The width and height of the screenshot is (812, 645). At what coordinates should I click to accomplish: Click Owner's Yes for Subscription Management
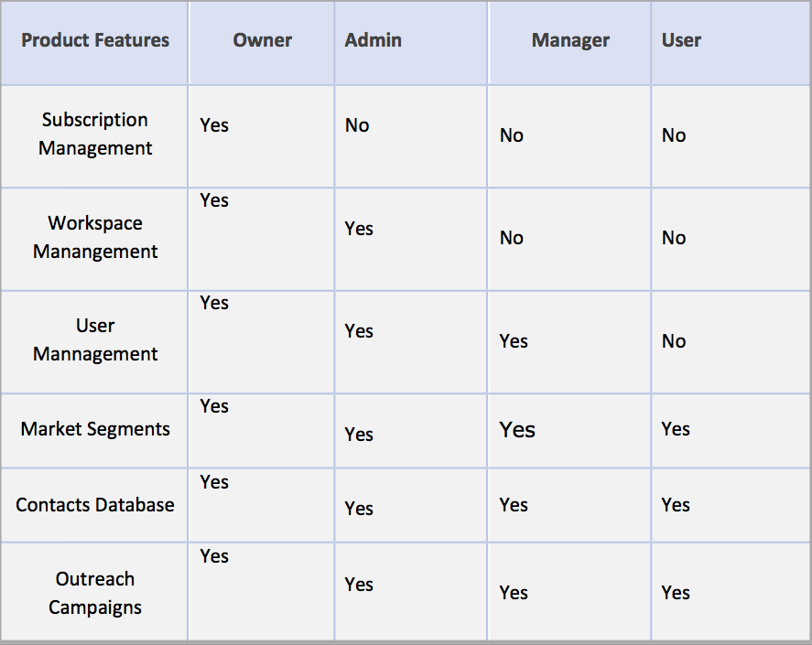[214, 124]
